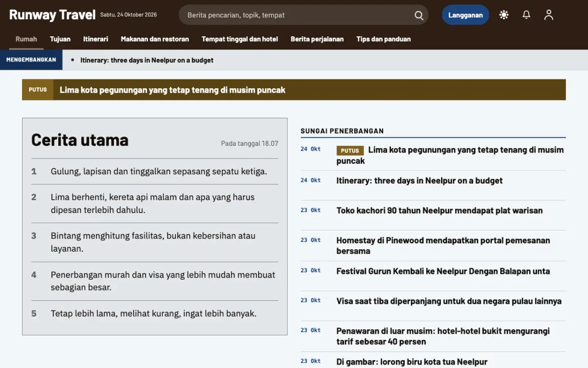This screenshot has height=368, width=588.
Task: Click the Langganan subscribe button
Action: (x=465, y=15)
